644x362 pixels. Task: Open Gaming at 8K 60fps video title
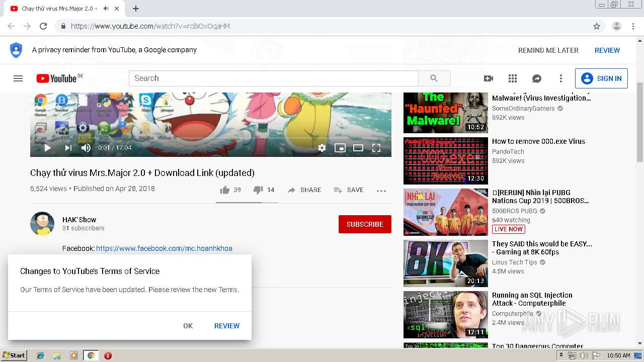(542, 248)
